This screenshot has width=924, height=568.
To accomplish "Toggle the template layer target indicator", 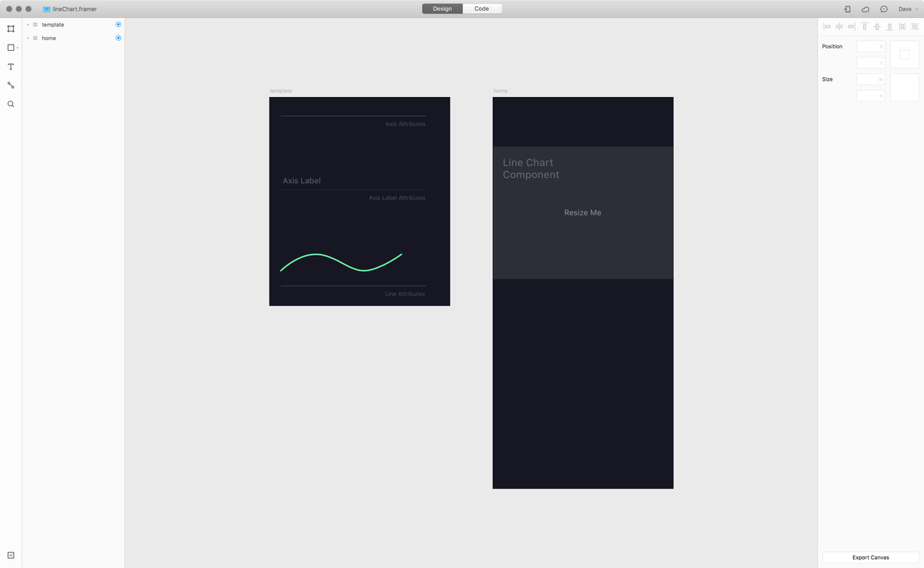I will 119,25.
